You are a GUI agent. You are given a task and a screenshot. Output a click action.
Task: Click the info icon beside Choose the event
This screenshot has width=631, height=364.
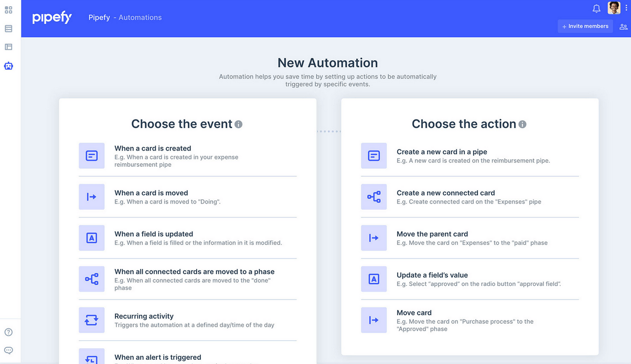coord(239,124)
